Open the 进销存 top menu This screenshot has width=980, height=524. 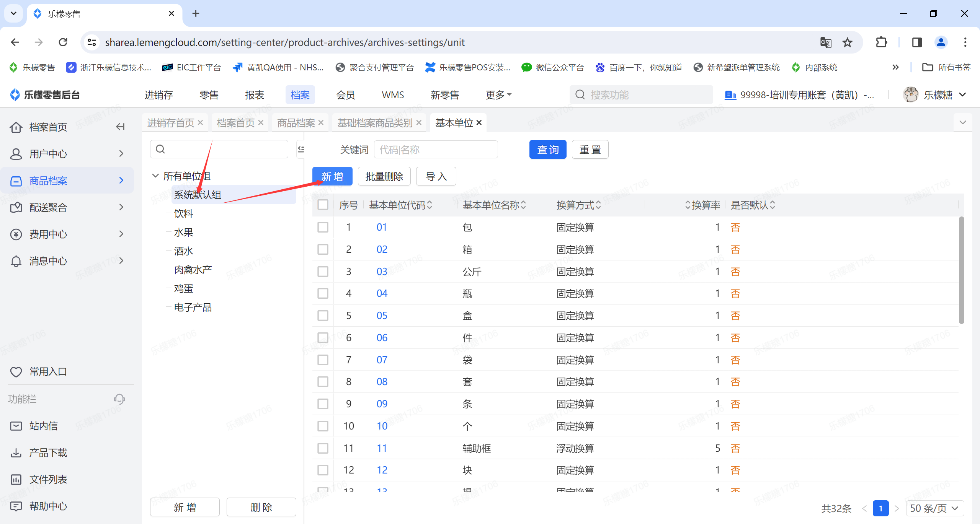pos(158,94)
